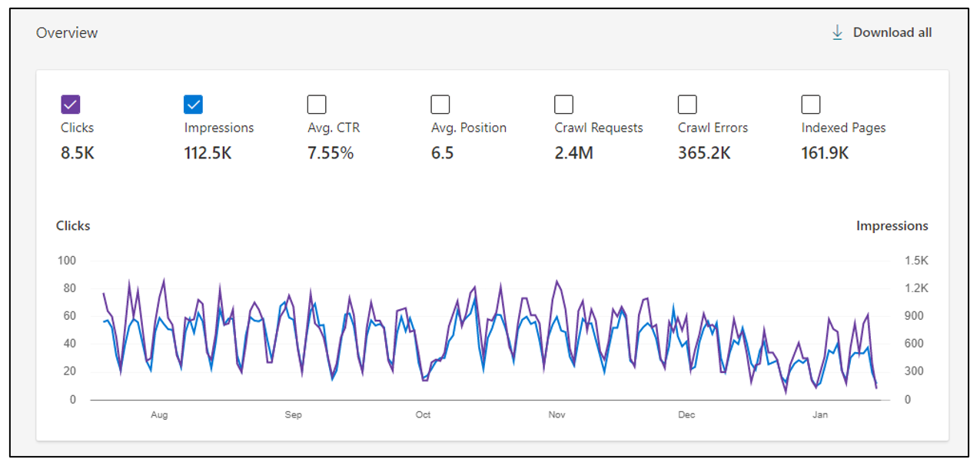This screenshot has height=469, width=980.
Task: Click the 7.55% CTR value
Action: (331, 153)
